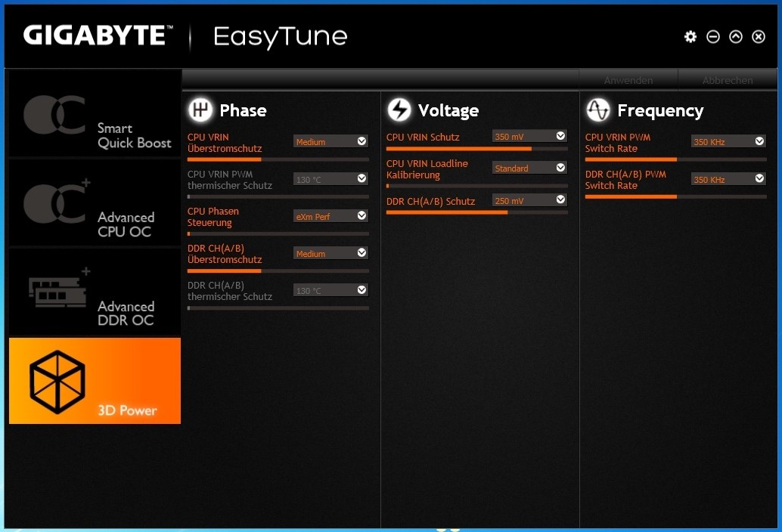Click the Voltage heading text
Screen dimensions: 782x532
click(x=448, y=110)
